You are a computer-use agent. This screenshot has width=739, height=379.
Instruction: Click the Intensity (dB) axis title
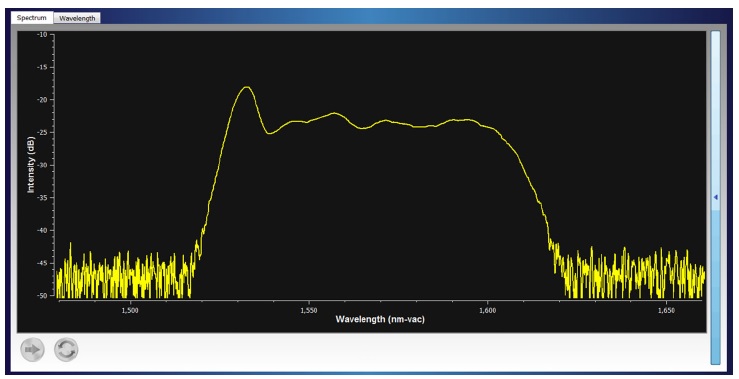coord(31,165)
